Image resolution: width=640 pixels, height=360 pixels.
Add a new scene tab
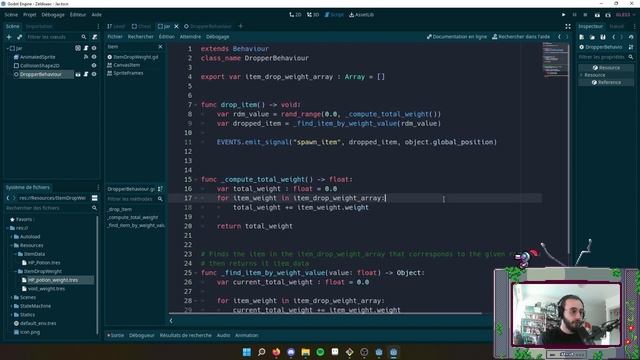point(240,26)
